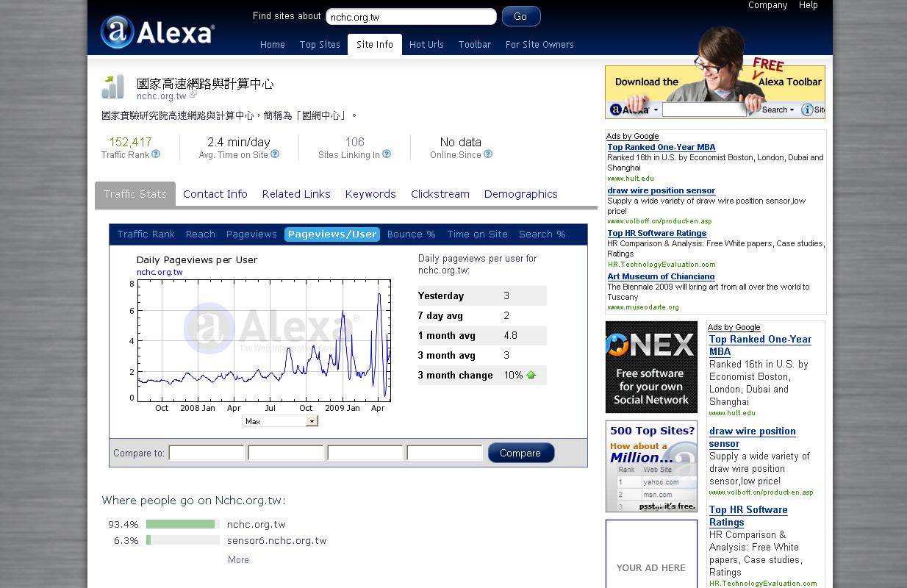This screenshot has height=588, width=907.
Task: Open help icon next to Avg. Time on Site
Action: point(275,154)
